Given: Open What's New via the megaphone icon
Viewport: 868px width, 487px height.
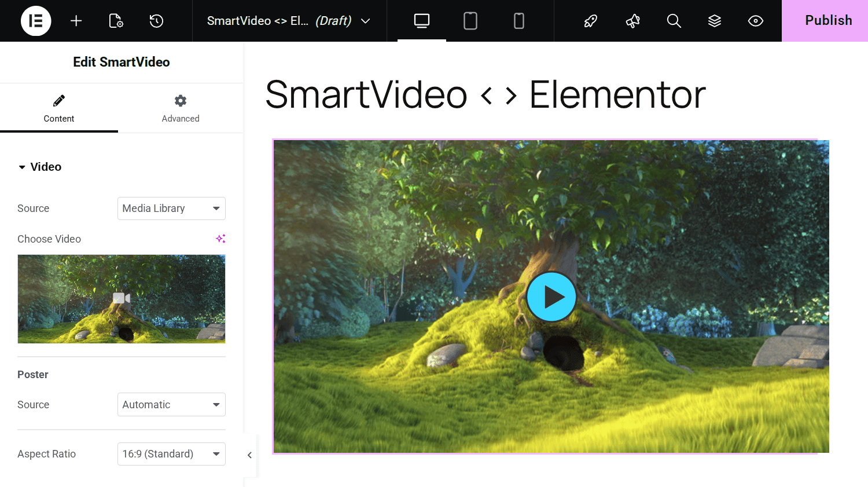Looking at the screenshot, I should click(x=632, y=21).
